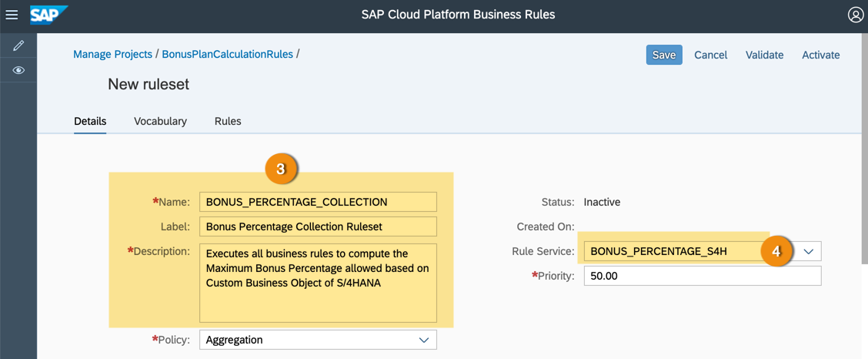868x359 pixels.
Task: Click the New ruleset heading
Action: 149,84
